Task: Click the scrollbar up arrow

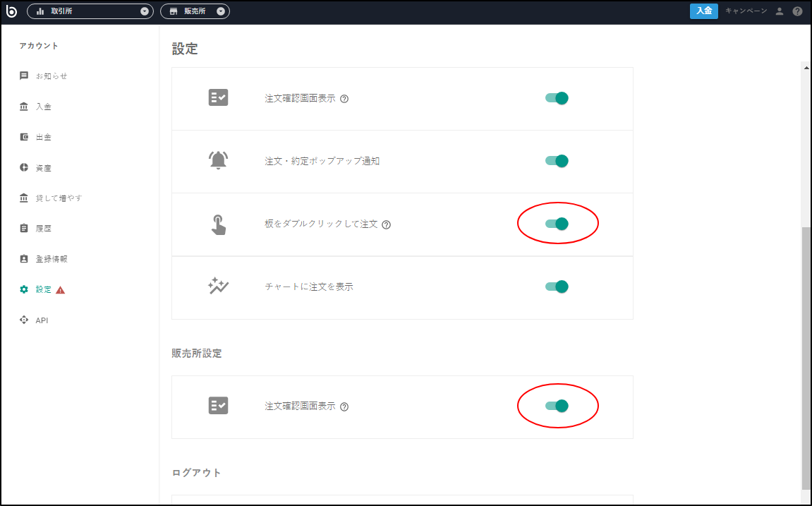Action: point(806,68)
